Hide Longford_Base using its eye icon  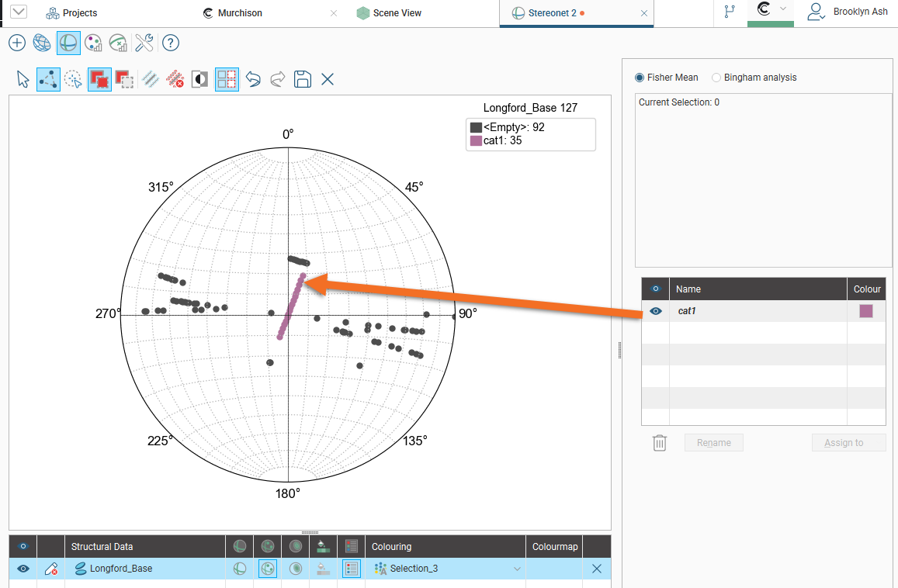(23, 569)
